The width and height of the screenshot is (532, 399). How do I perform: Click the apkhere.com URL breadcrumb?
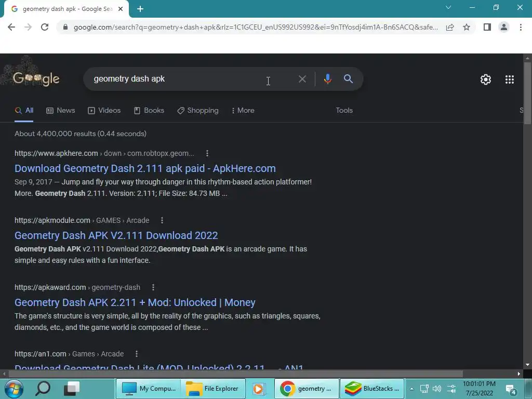(x=104, y=153)
